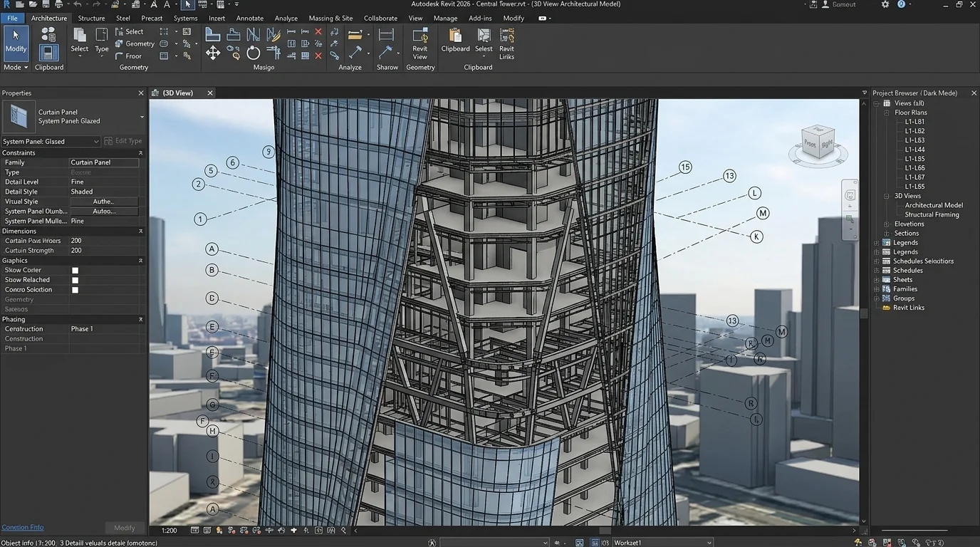Click the Froor tool in the ribbon
Image resolution: width=980 pixels, height=547 pixels.
point(128,56)
